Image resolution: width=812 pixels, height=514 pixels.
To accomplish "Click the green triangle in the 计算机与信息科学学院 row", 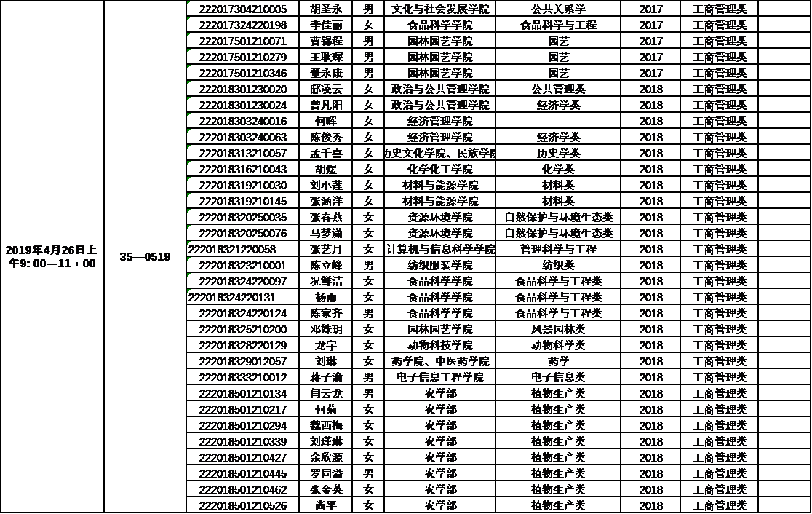I will [189, 243].
